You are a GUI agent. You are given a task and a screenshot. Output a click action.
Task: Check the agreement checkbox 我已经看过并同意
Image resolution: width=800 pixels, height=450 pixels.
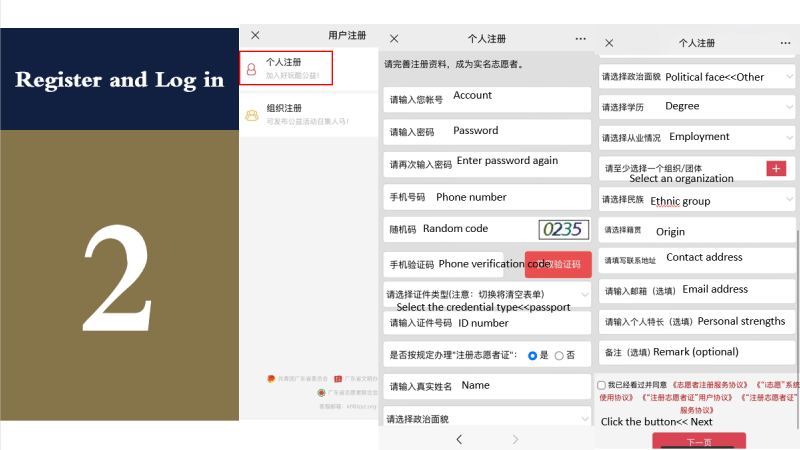pos(601,385)
